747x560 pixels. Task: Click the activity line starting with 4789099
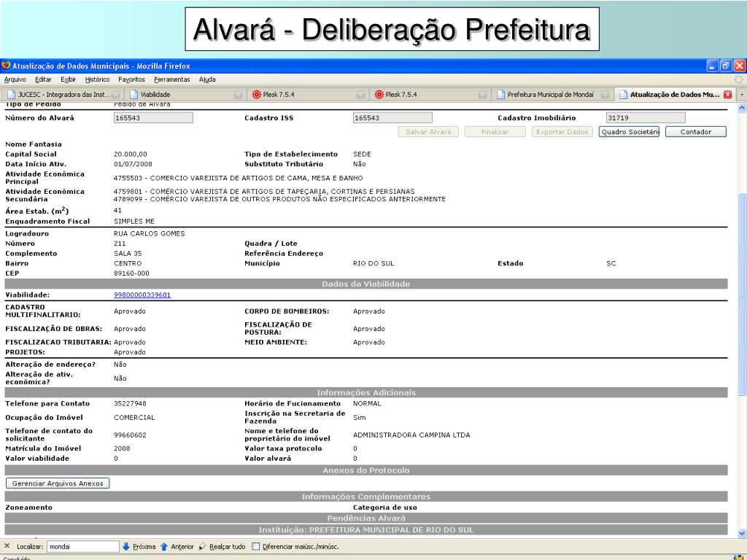pos(279,199)
